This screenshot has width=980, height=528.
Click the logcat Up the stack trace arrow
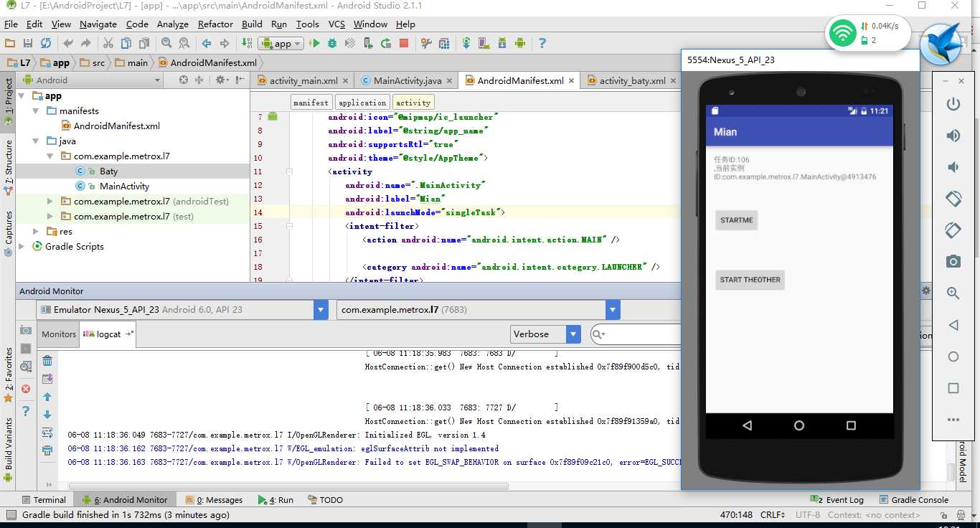point(47,397)
